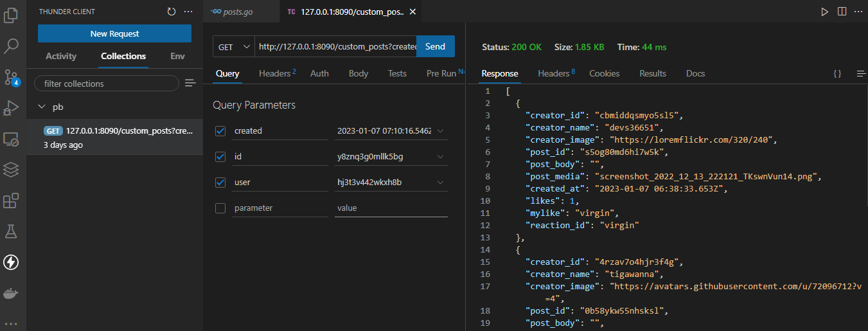Screen dimensions: 868x331
Task: Show additional activity bar views ellipsis
Action: (x=11, y=323)
